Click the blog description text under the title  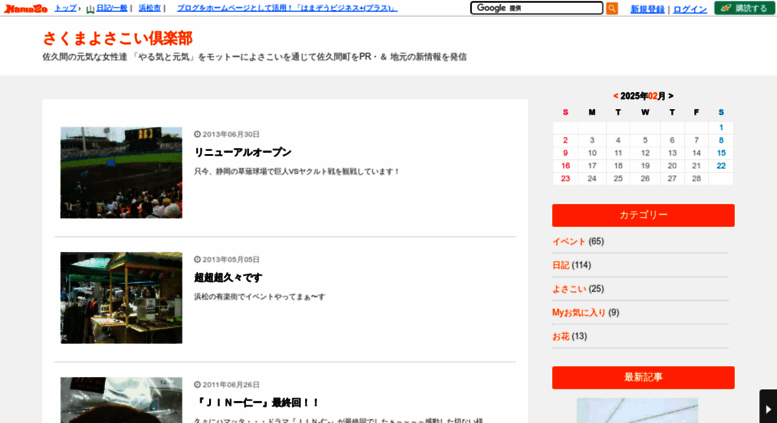pos(254,57)
